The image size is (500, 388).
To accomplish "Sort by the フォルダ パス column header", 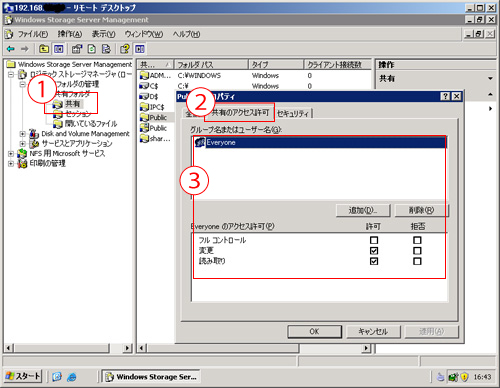I will pyautogui.click(x=211, y=64).
